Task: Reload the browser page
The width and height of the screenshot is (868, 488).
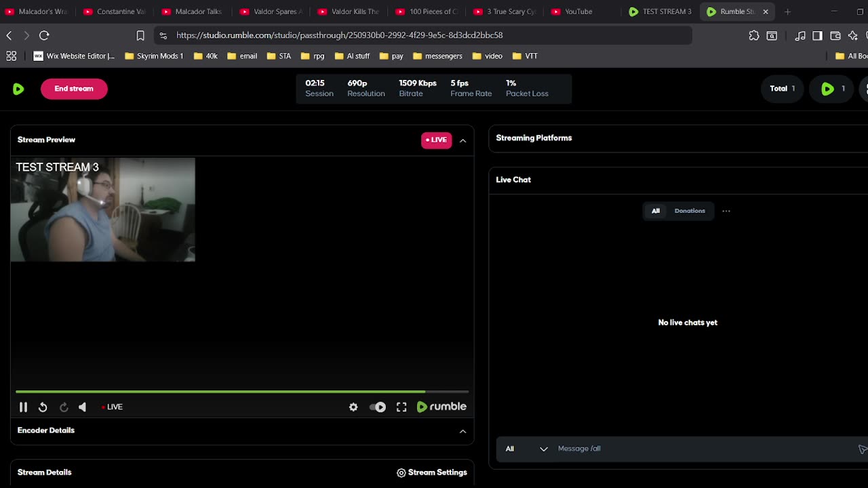Action: (44, 35)
